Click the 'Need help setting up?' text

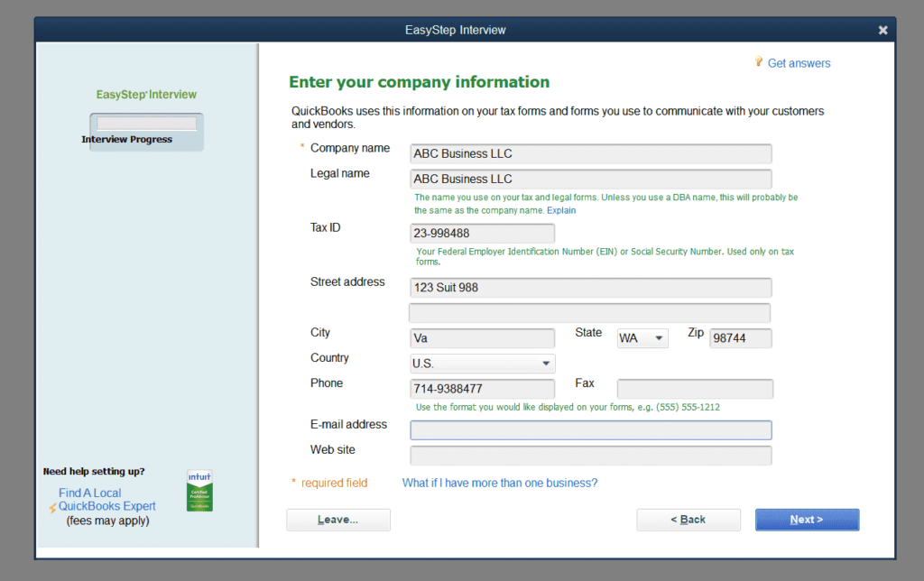click(x=94, y=472)
